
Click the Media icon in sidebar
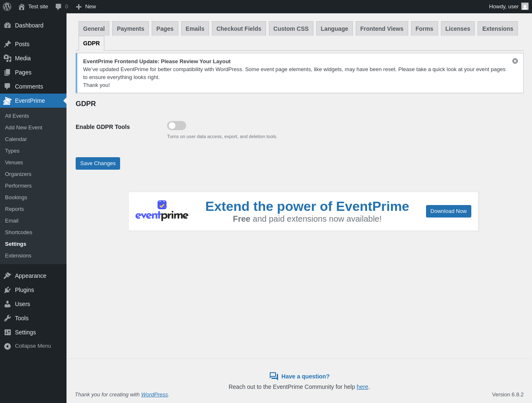pos(7,58)
